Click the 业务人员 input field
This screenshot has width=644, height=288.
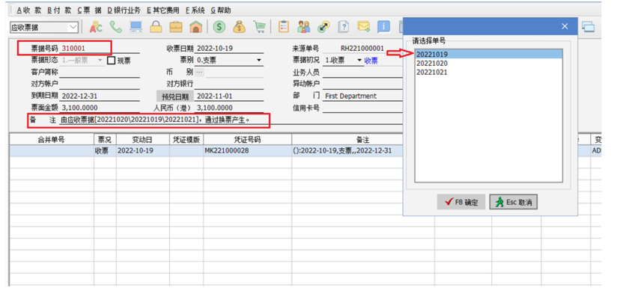click(x=362, y=73)
